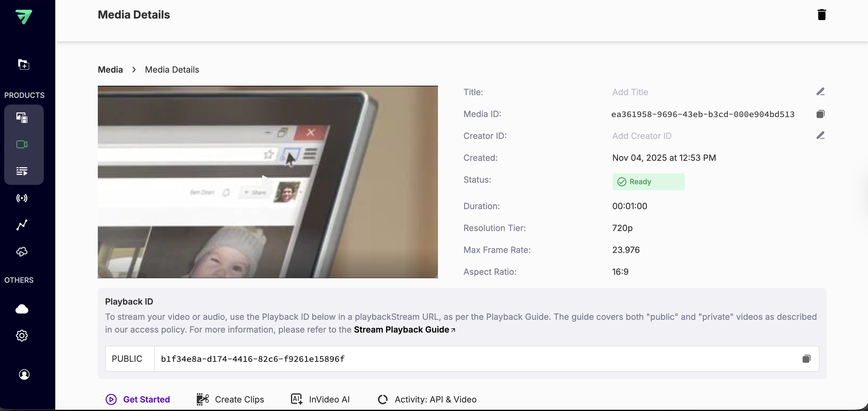The image size is (868, 411).
Task: Copy the Media ID using its copy icon
Action: click(x=821, y=114)
